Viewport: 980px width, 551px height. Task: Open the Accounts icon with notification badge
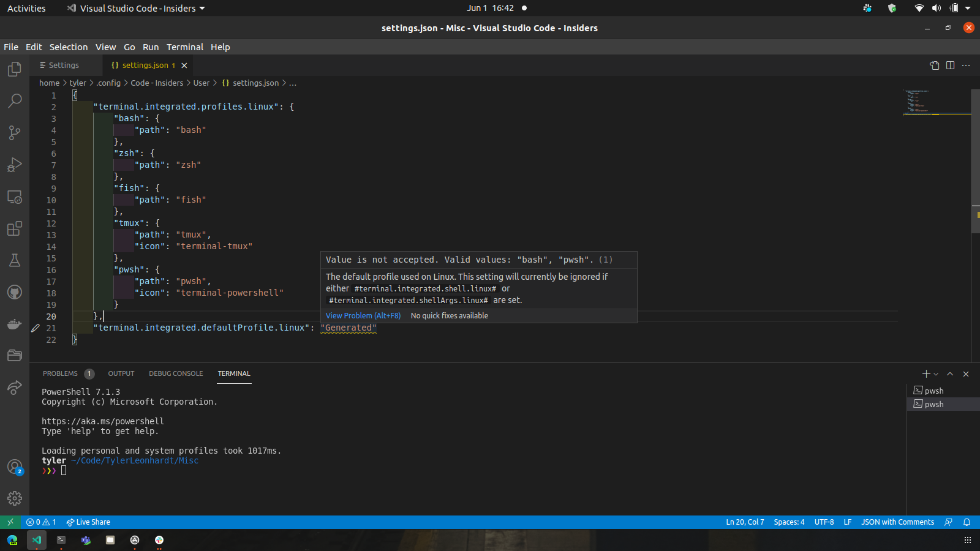[14, 467]
